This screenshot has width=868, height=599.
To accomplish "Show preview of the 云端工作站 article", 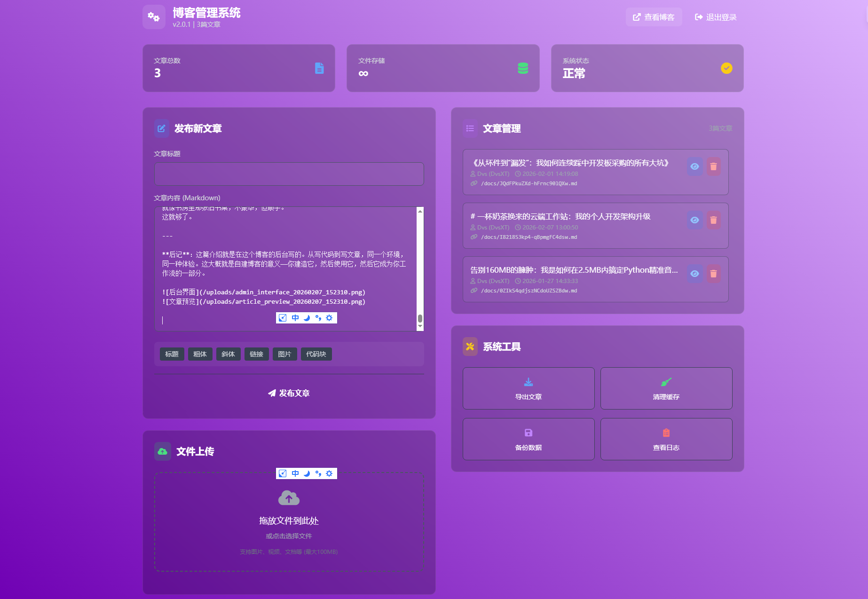I will pos(694,220).
